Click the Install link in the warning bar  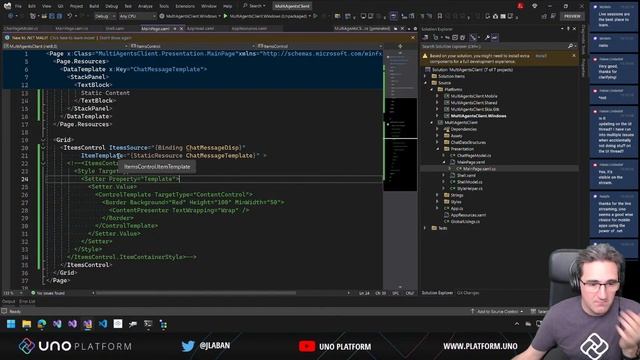541,56
